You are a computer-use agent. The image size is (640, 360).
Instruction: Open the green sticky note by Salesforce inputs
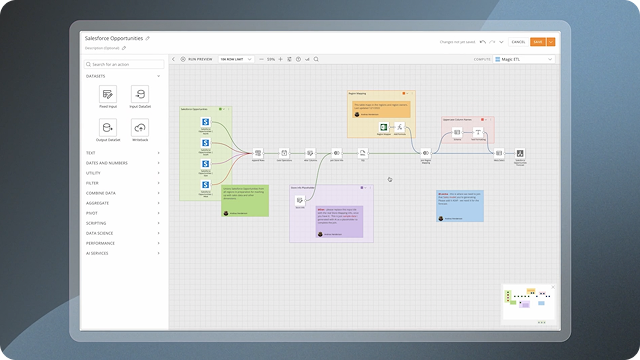[245, 201]
